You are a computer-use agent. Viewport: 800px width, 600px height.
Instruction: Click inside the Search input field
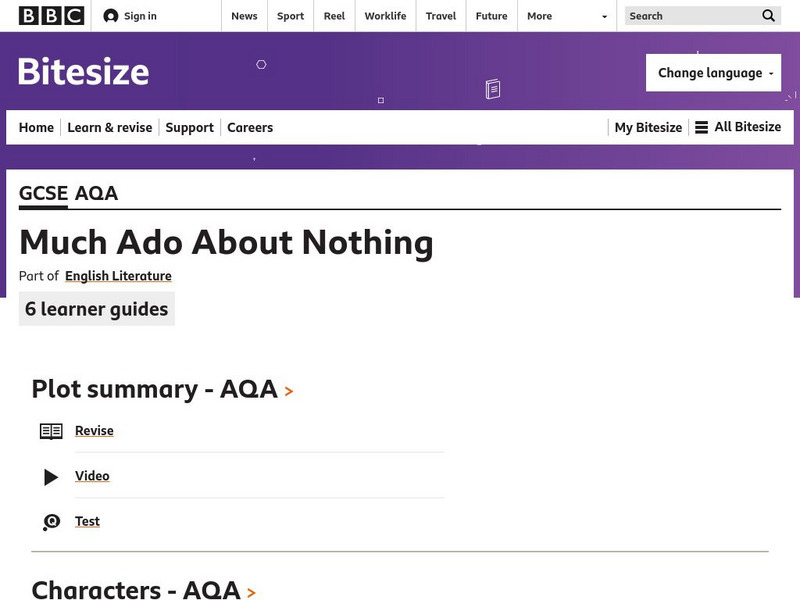(690, 16)
